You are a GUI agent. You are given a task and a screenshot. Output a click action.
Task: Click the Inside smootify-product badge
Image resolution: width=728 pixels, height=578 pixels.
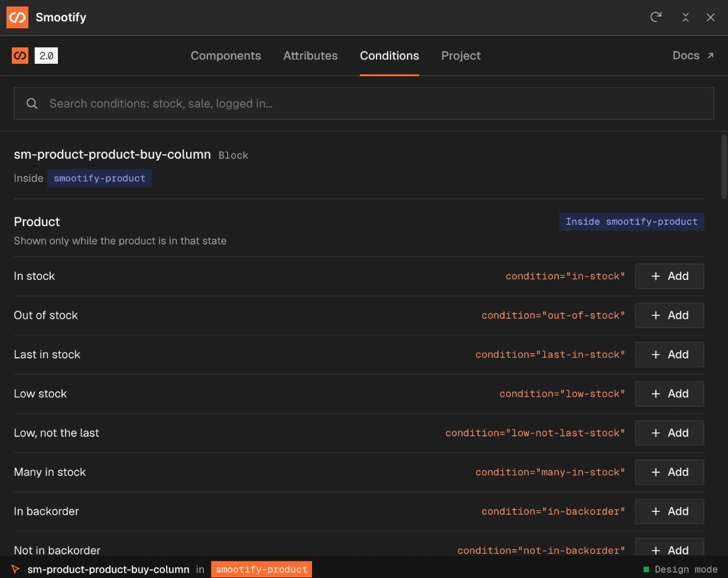(632, 221)
